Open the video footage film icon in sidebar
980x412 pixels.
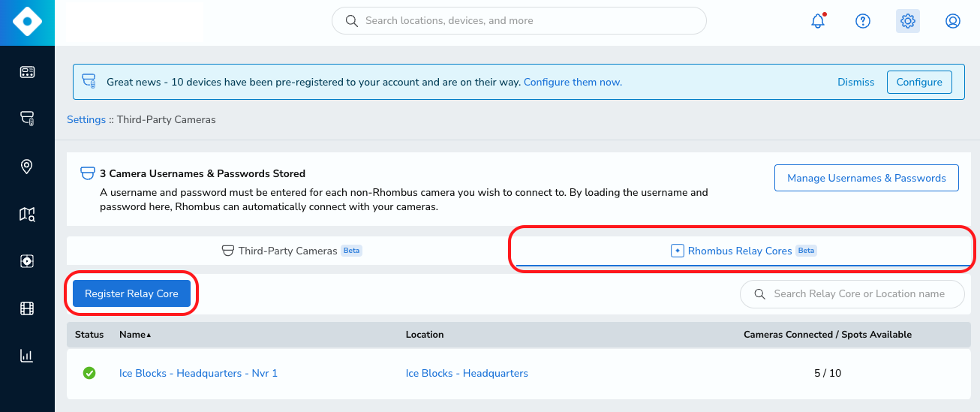pos(27,308)
